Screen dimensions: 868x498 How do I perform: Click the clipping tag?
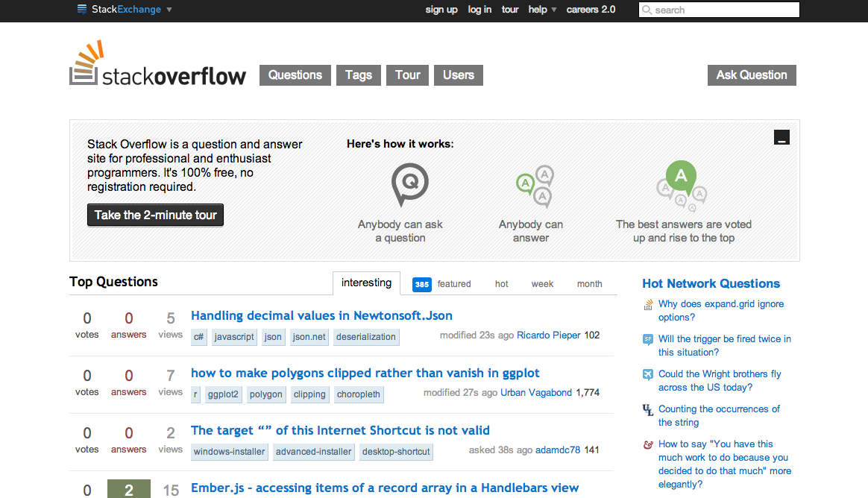(309, 394)
